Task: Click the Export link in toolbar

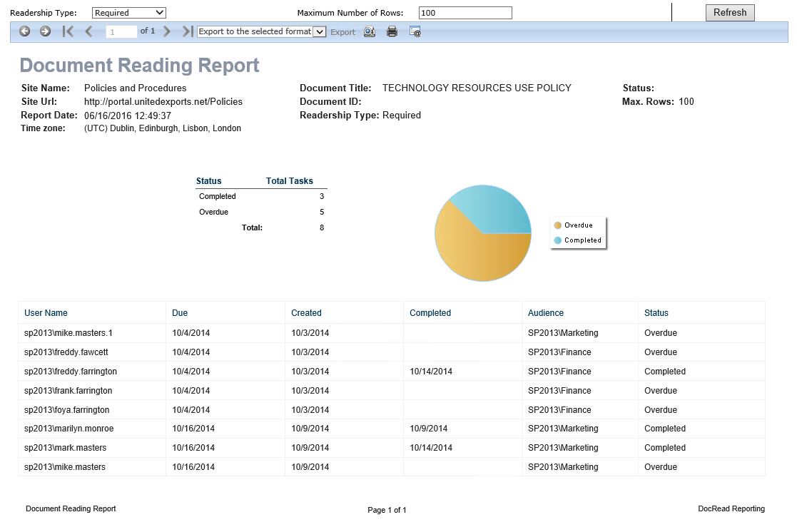Action: tap(342, 32)
